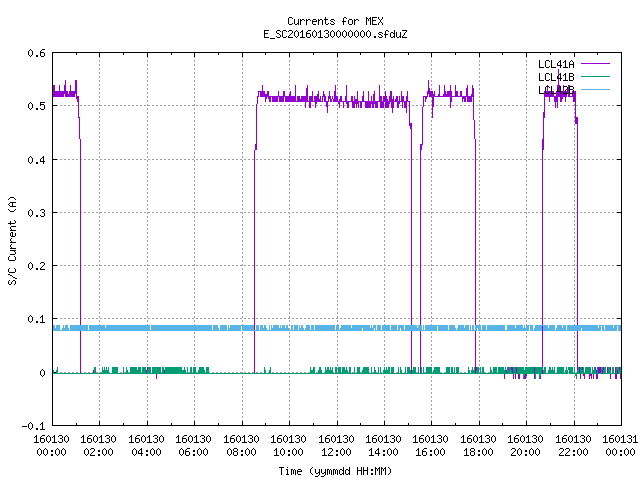Click the 0.5 y-axis tick label
640x480 pixels.
[x=36, y=106]
